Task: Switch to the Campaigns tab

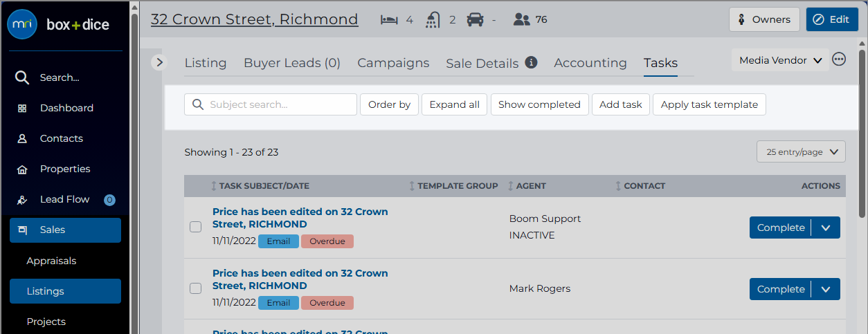Action: 393,63
